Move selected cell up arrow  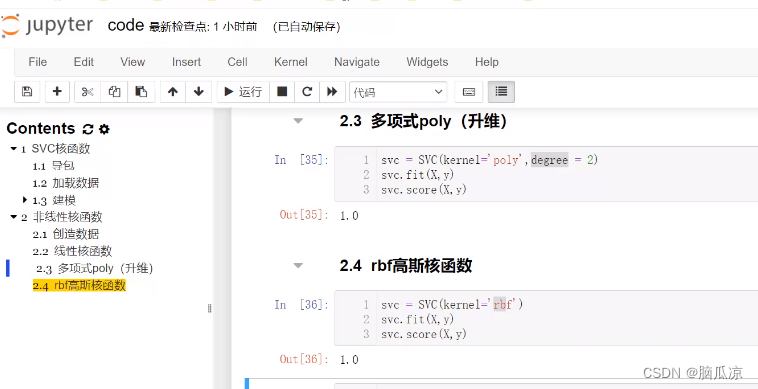point(173,92)
